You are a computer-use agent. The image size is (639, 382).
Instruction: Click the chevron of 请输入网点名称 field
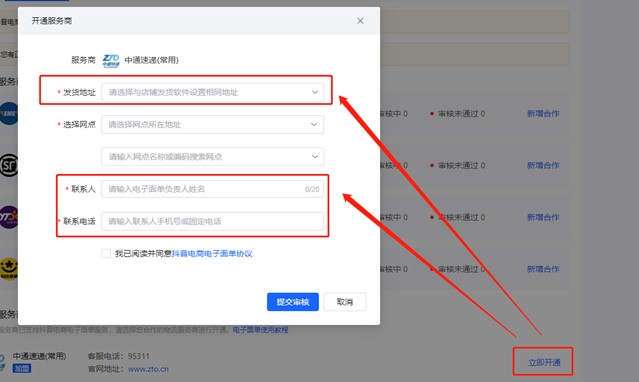click(x=315, y=157)
